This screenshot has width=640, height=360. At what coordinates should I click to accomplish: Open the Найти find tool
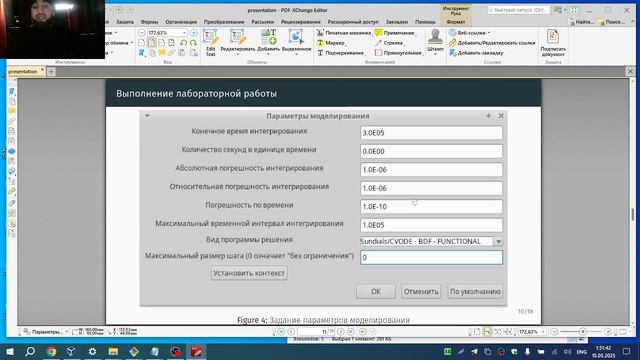581,22
